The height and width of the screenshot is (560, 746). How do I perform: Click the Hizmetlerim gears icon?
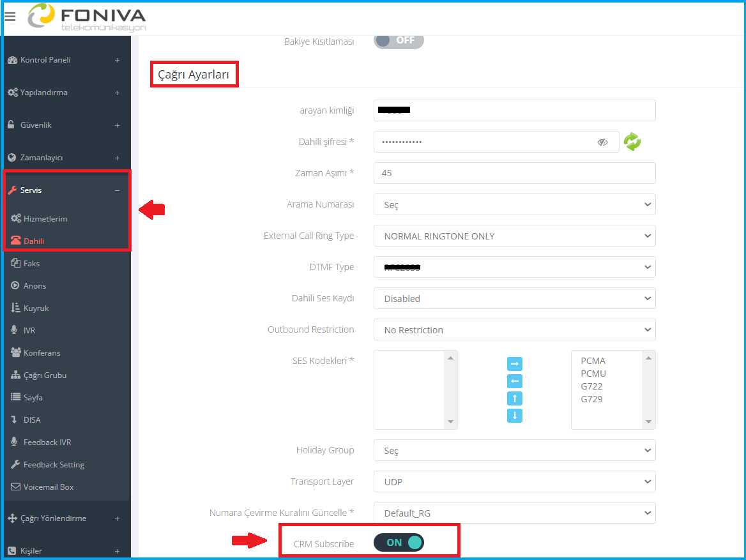(16, 218)
